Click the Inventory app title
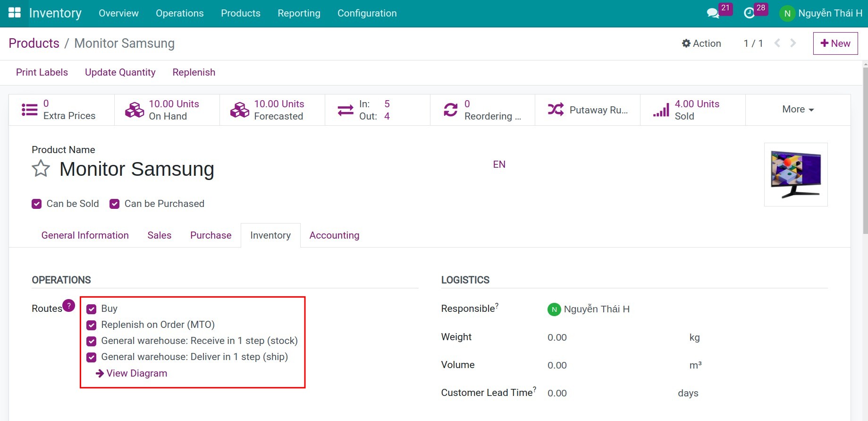Viewport: 868px width, 421px height. [55, 13]
